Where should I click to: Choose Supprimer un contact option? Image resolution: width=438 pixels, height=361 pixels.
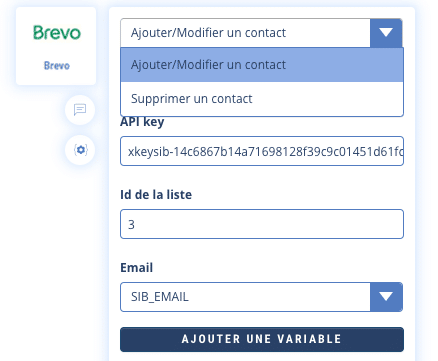coord(262,99)
